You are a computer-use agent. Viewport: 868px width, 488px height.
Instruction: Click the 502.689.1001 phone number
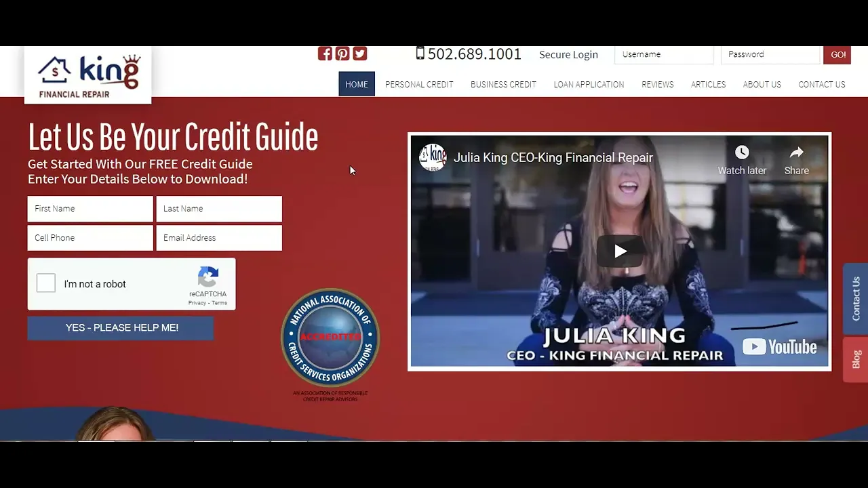click(474, 54)
